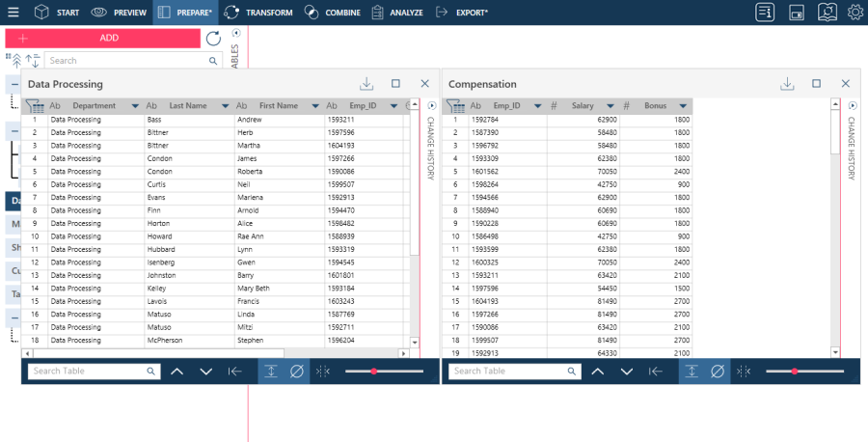Screen dimensions: 868x442
Task: Adjust the zoom slider in Data Processing toolbar
Action: coord(373,372)
